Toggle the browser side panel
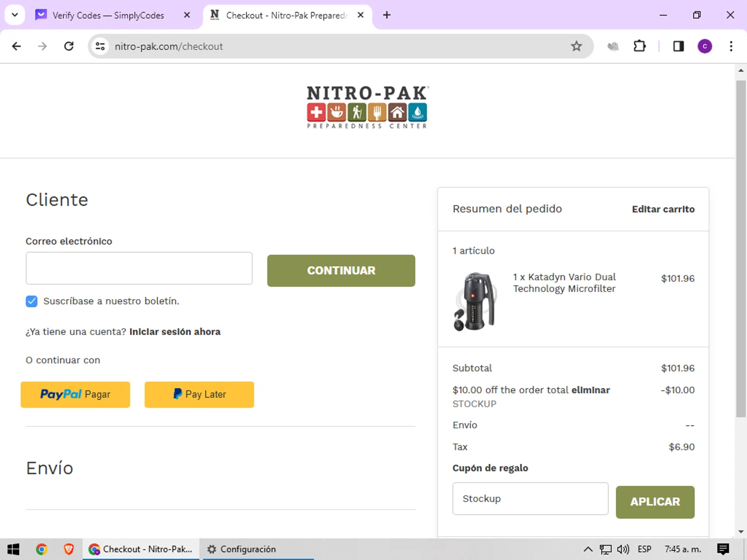Screen dimensions: 747x560 pos(678,46)
